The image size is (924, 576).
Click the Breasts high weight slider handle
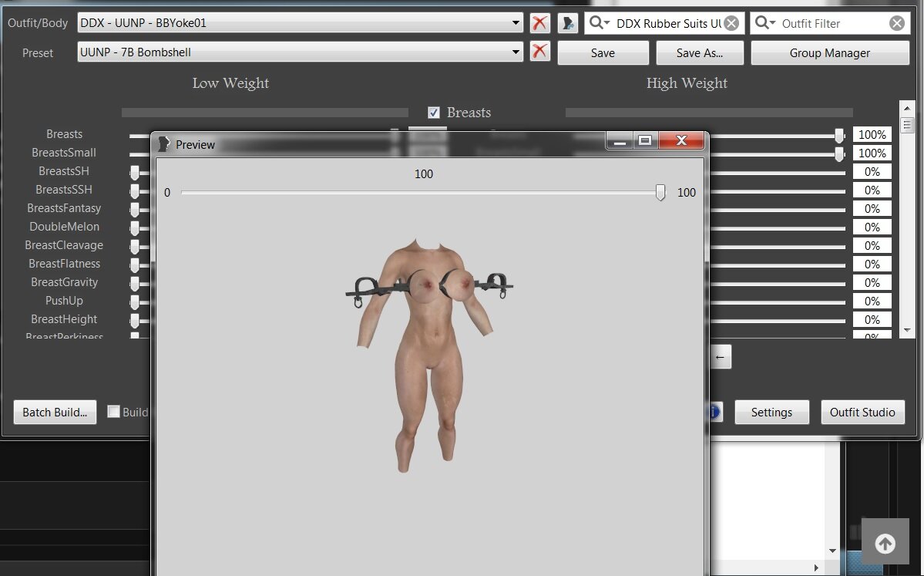(x=839, y=136)
